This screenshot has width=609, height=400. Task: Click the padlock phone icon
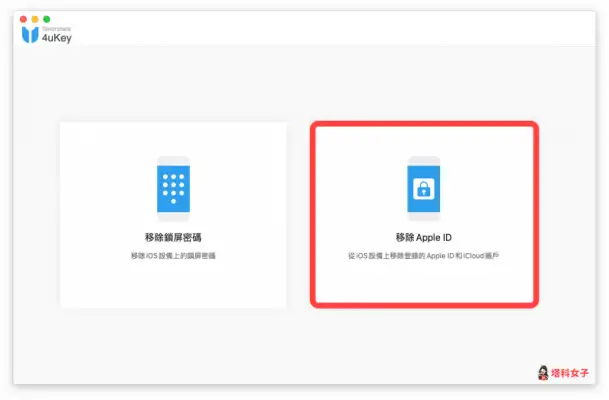tap(423, 189)
